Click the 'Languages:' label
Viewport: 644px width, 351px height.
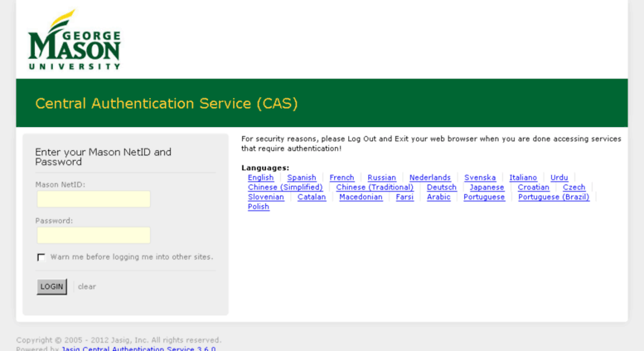[265, 168]
